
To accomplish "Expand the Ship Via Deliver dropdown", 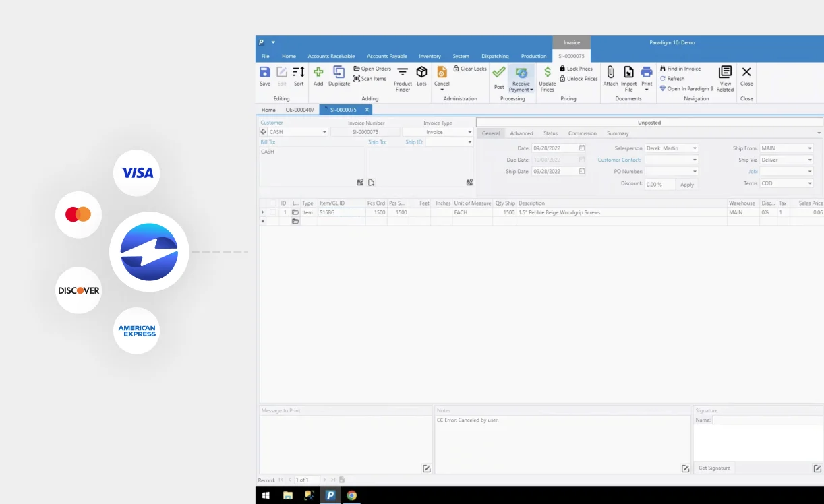I will [x=810, y=160].
